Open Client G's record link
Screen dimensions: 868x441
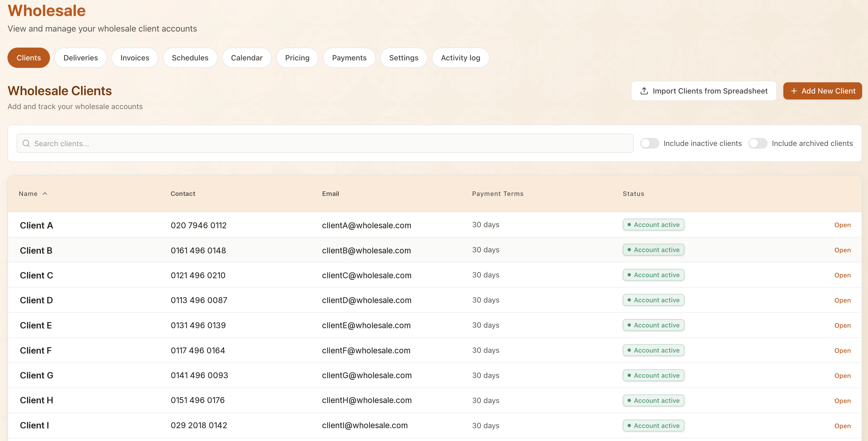pyautogui.click(x=842, y=376)
